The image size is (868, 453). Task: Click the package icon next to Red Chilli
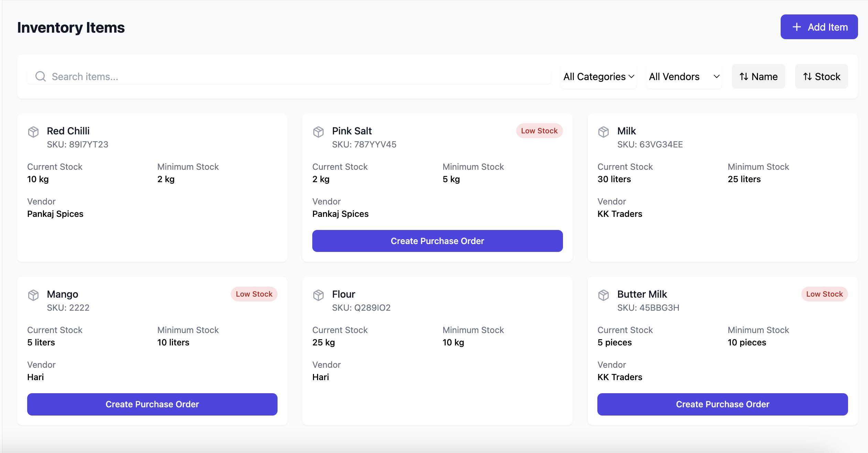tap(33, 132)
